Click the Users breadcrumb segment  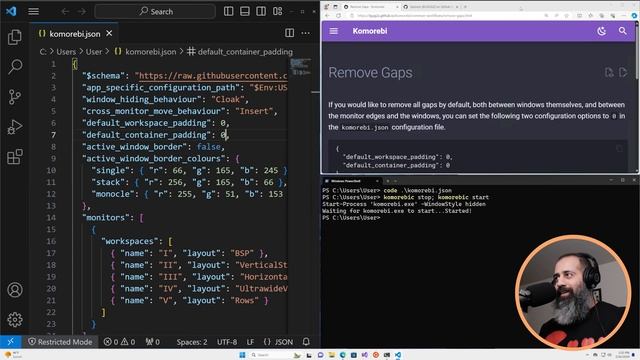[x=66, y=52]
